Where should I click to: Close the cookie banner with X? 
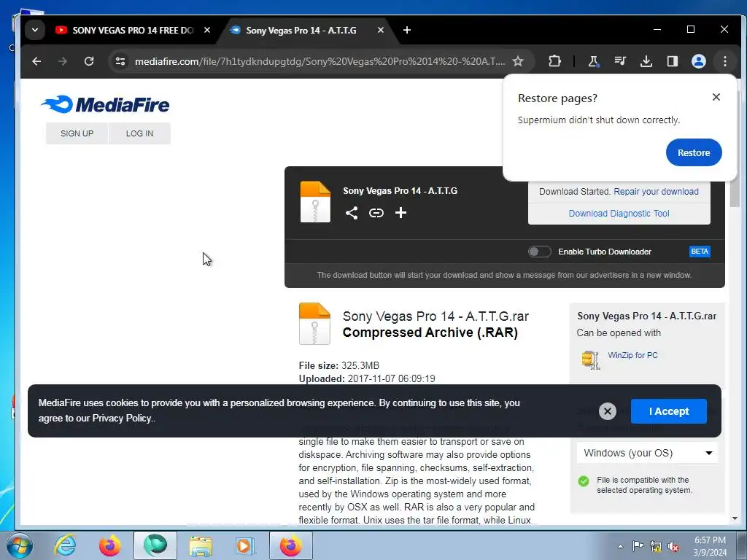pyautogui.click(x=608, y=411)
